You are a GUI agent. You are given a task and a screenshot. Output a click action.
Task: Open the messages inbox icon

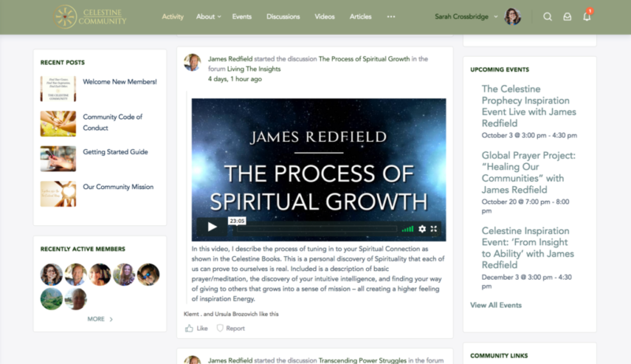click(x=567, y=17)
